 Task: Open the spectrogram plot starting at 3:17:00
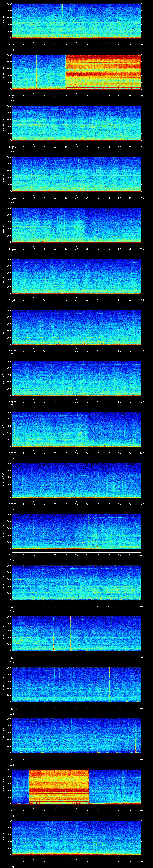(x=77, y=174)
